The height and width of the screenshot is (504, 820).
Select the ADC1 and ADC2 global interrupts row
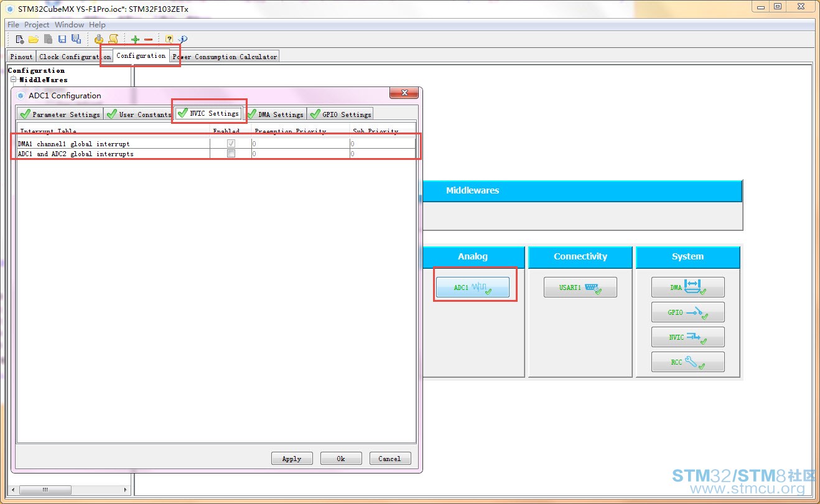217,154
